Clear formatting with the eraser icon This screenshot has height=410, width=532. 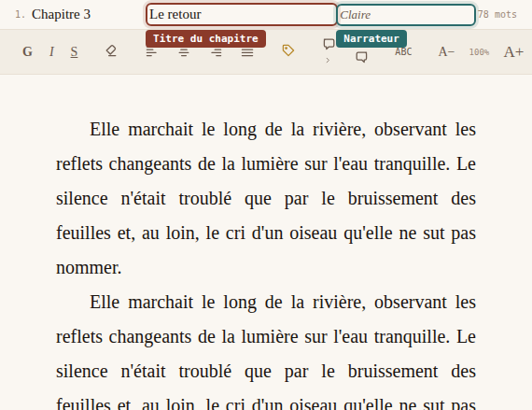pos(111,51)
